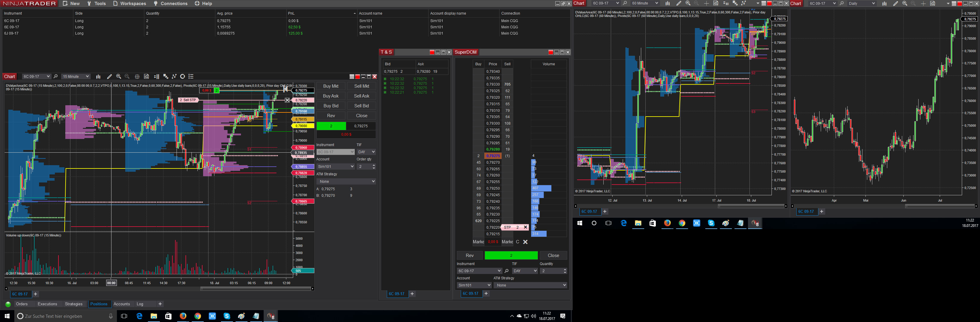Open Data Series settings in 15 Minute chart
The height and width of the screenshot is (322, 980).
166,76
